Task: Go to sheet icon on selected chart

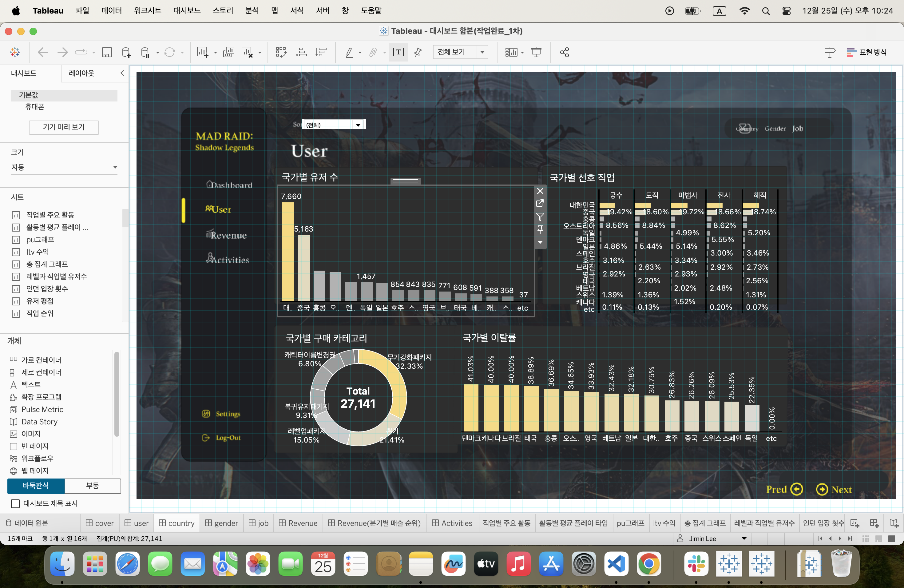Action: coord(540,203)
